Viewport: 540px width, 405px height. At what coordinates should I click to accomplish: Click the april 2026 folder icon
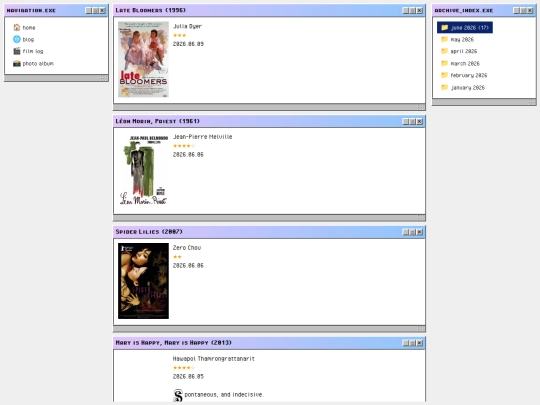point(445,51)
